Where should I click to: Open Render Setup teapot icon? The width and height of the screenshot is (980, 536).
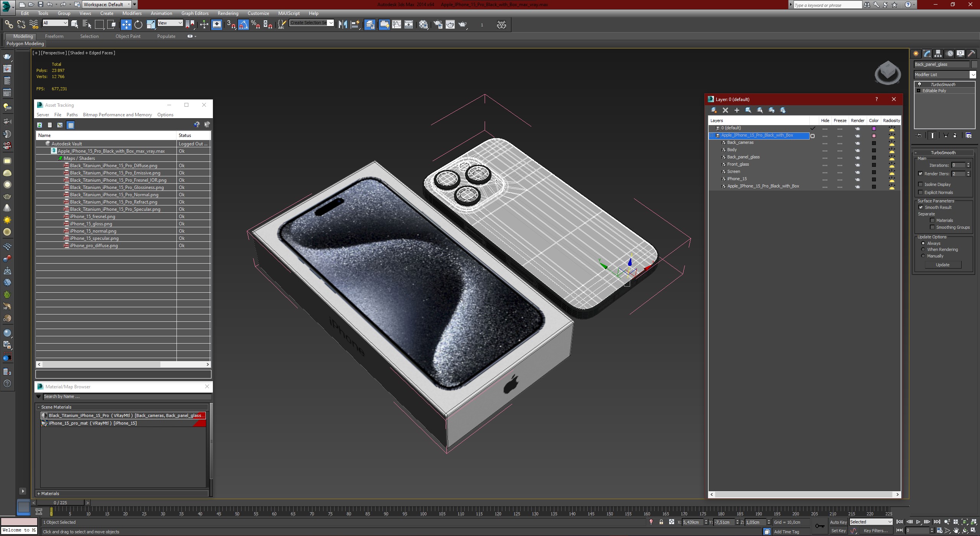(x=438, y=24)
